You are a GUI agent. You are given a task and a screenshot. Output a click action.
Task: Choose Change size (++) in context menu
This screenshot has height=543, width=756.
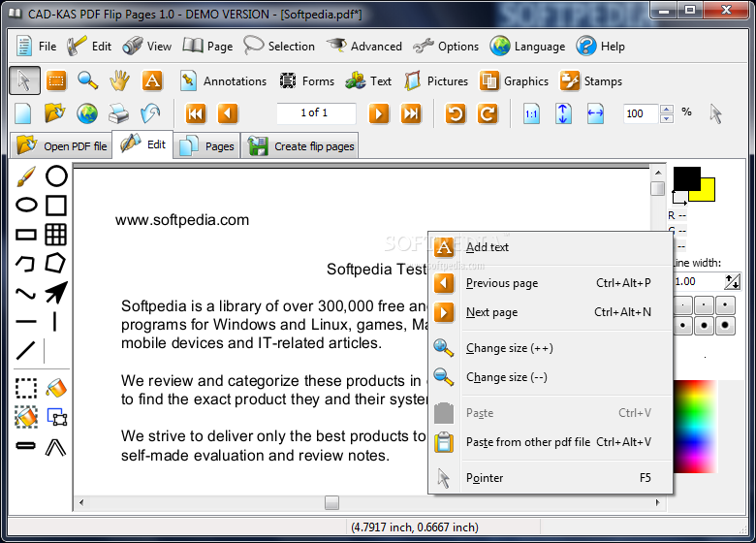coord(551,348)
